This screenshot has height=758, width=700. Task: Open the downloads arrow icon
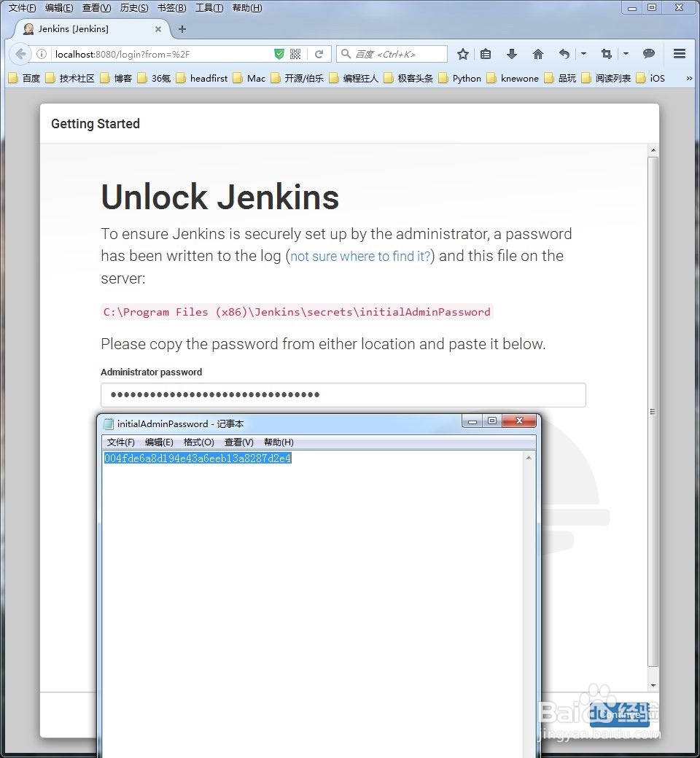[x=512, y=54]
